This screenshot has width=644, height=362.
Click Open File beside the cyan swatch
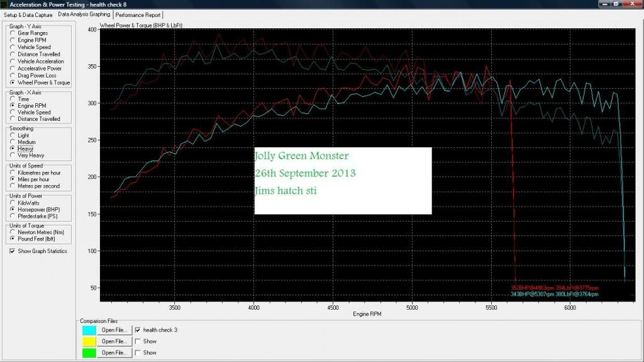click(115, 329)
